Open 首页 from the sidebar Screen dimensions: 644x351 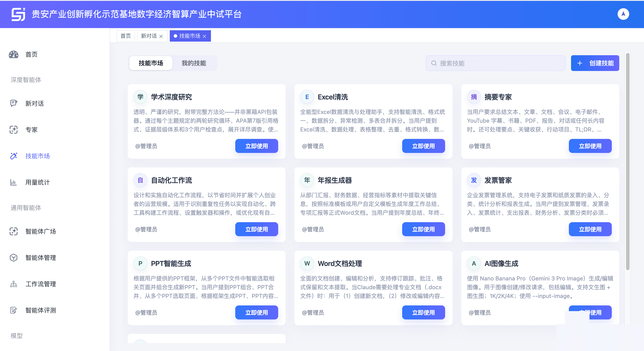coord(31,55)
